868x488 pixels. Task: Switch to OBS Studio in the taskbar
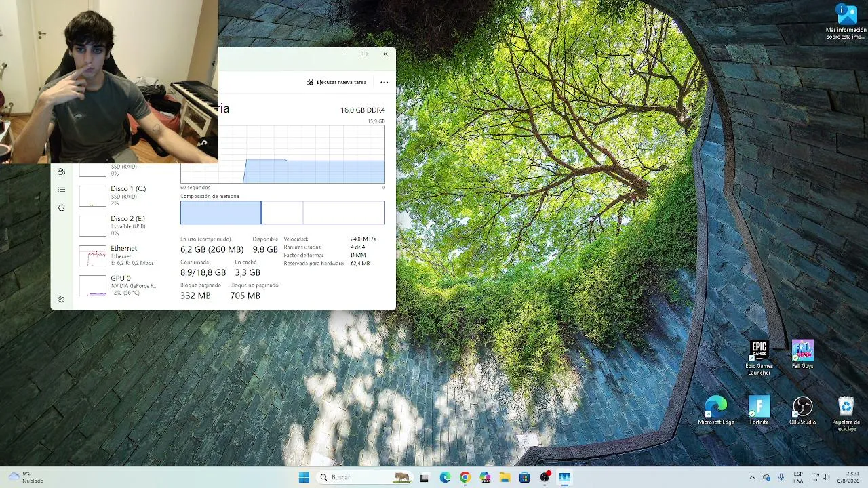545,477
